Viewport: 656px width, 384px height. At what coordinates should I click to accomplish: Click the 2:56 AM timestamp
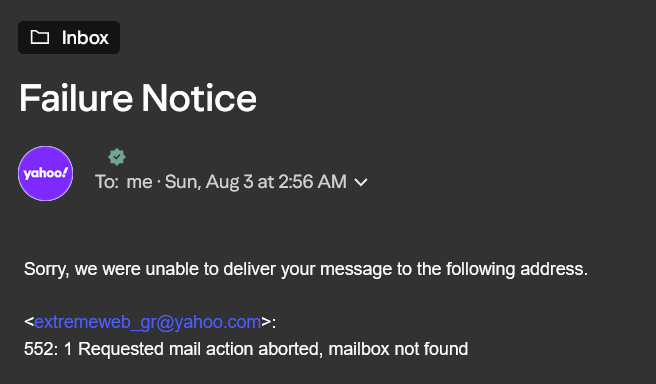(x=312, y=182)
